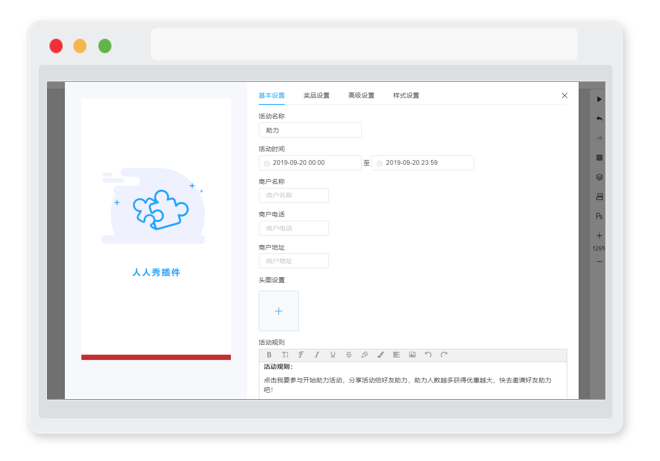Redo edit in rules editor
Screen dimensions: 660x461
click(x=444, y=355)
